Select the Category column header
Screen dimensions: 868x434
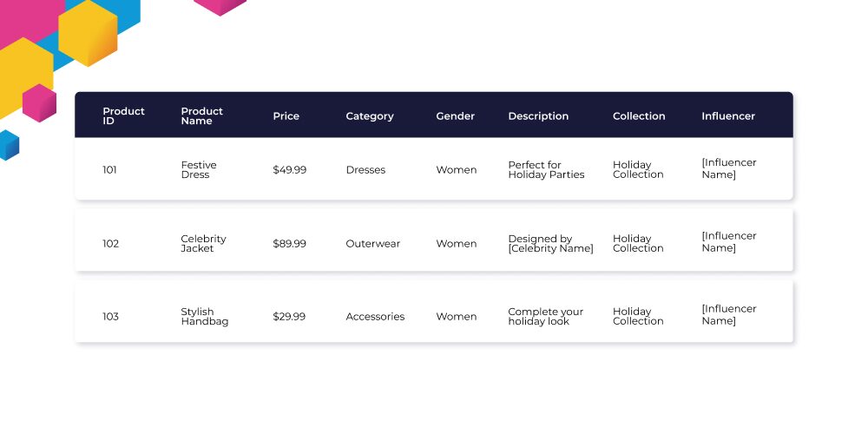coord(369,116)
